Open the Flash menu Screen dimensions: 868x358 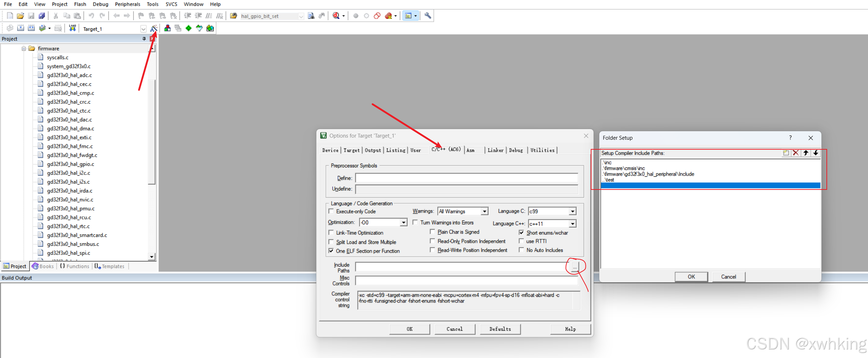click(80, 4)
